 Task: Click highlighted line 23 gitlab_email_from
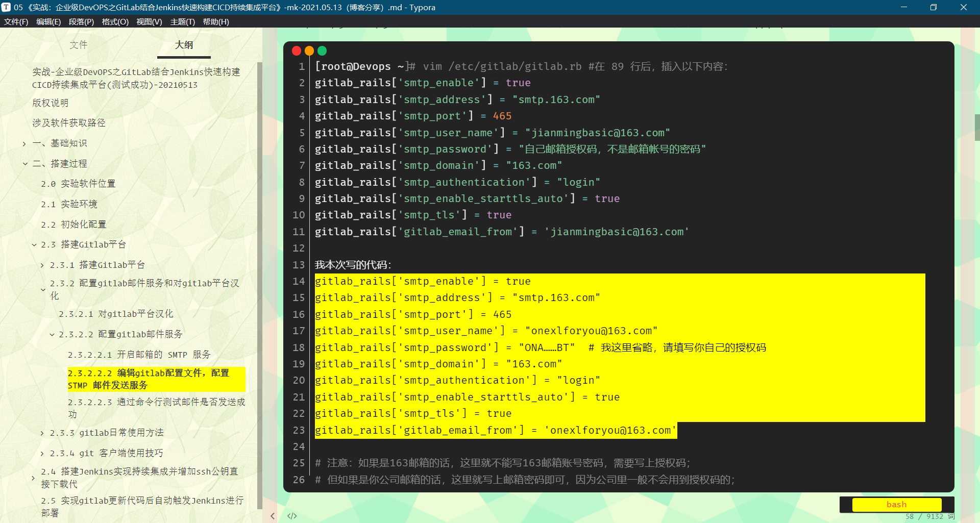point(496,430)
